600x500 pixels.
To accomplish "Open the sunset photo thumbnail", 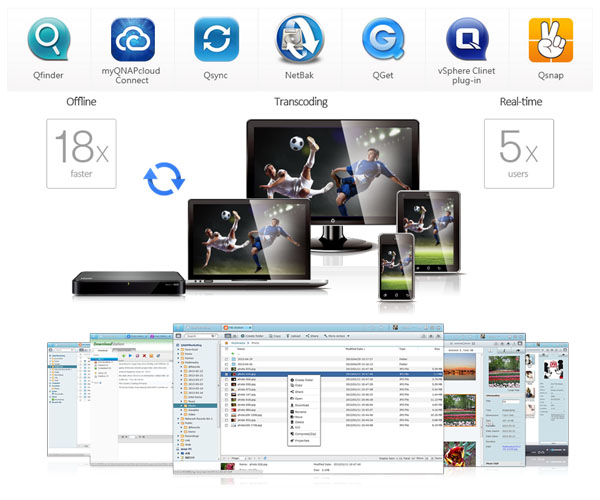I will [x=460, y=366].
